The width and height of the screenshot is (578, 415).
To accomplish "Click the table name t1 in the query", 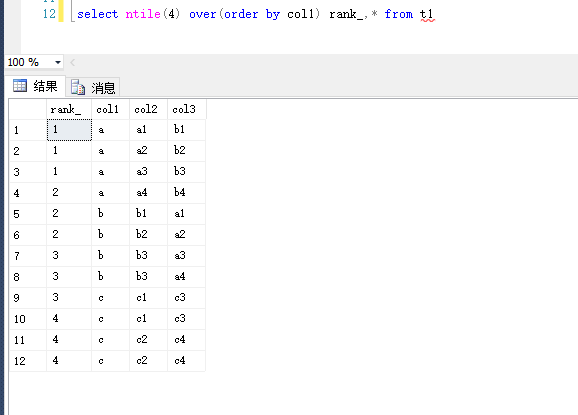I will 427,14.
